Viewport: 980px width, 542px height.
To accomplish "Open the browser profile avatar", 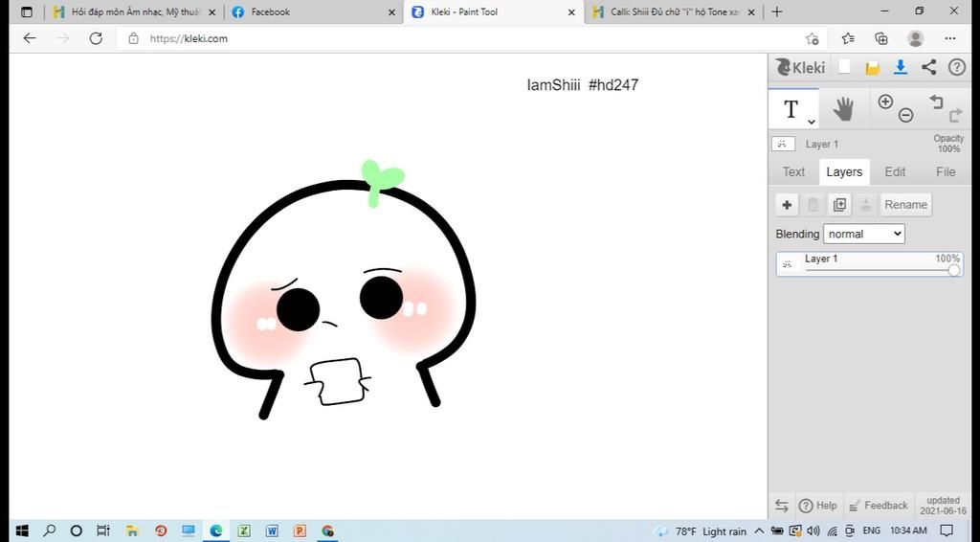I will point(916,38).
